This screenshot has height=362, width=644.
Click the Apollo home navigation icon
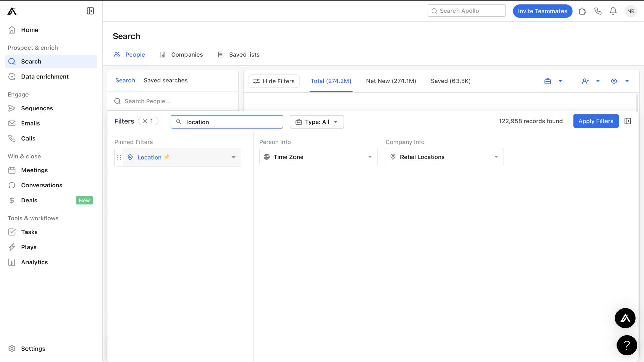pyautogui.click(x=12, y=11)
